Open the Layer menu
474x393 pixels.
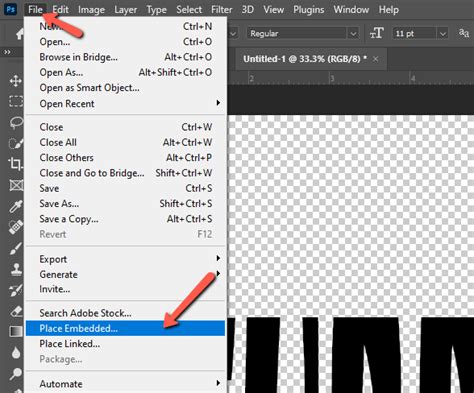click(125, 10)
